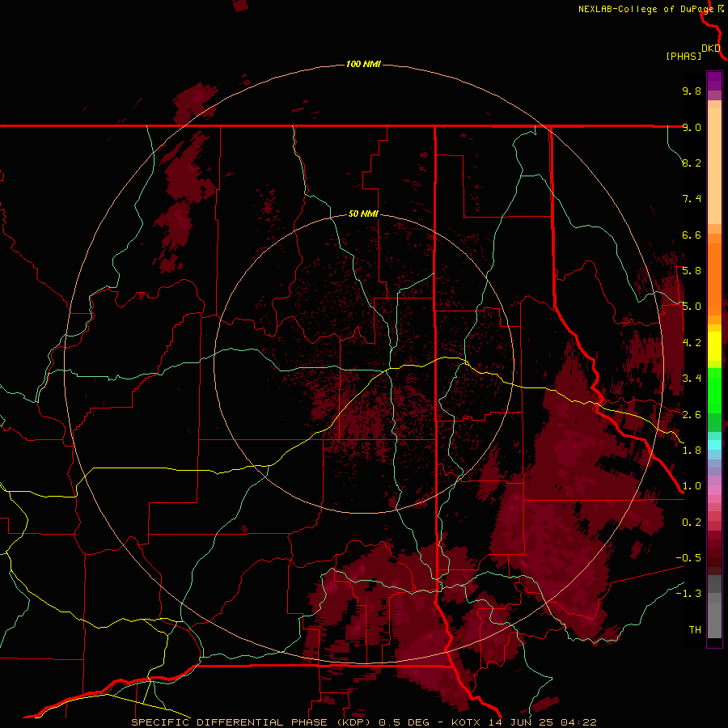Click the 14 JUN 25 04:22 timestamp
Screen dimensions: 728x728
click(x=542, y=722)
